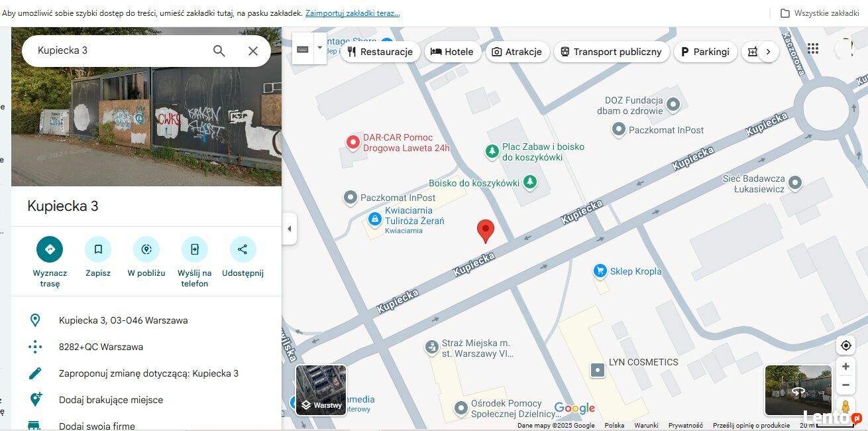Zoom out the map with minus button
The height and width of the screenshot is (431, 868).
click(845, 385)
